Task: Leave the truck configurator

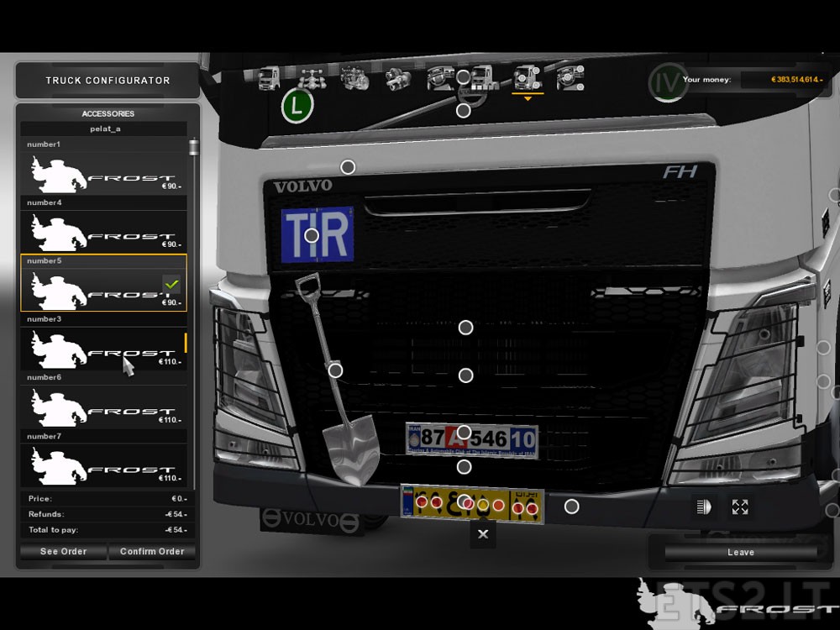Action: click(741, 553)
